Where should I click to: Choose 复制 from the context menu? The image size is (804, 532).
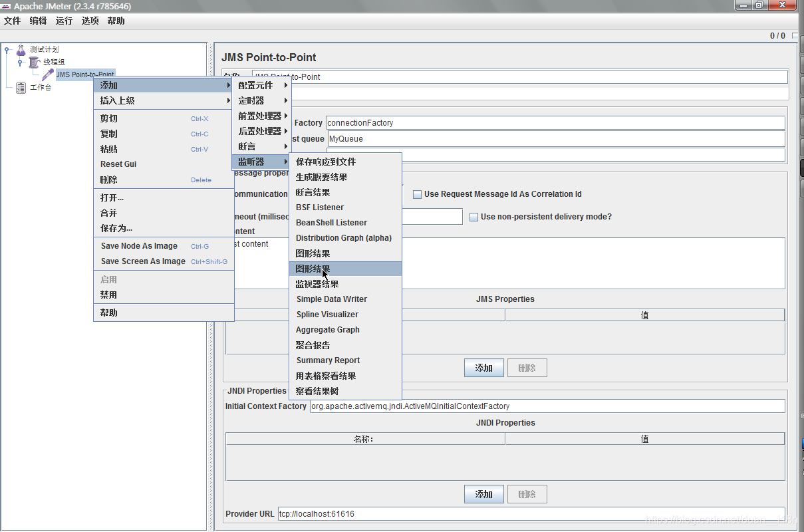tap(164, 134)
